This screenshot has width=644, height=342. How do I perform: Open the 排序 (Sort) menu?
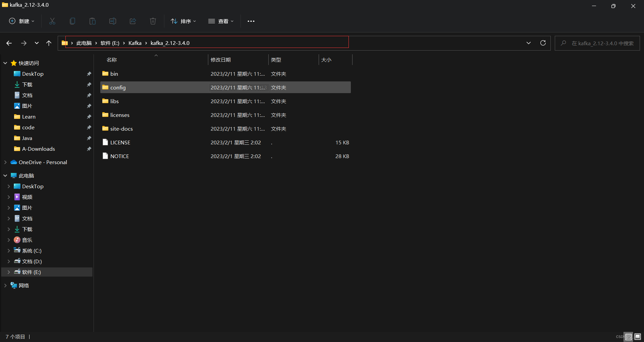pos(183,21)
